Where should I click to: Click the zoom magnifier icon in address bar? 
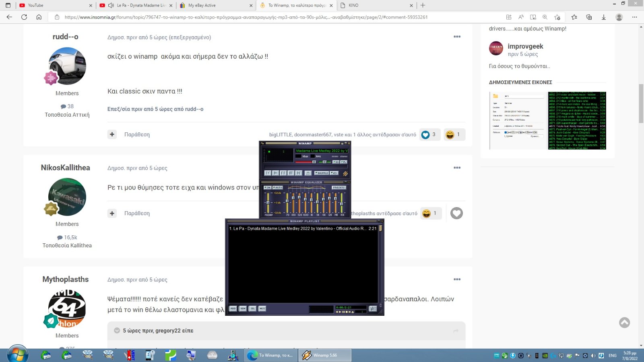click(545, 17)
